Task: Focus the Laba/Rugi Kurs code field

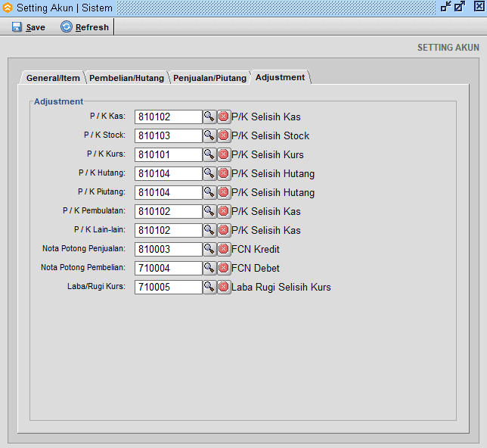Action: click(x=168, y=287)
